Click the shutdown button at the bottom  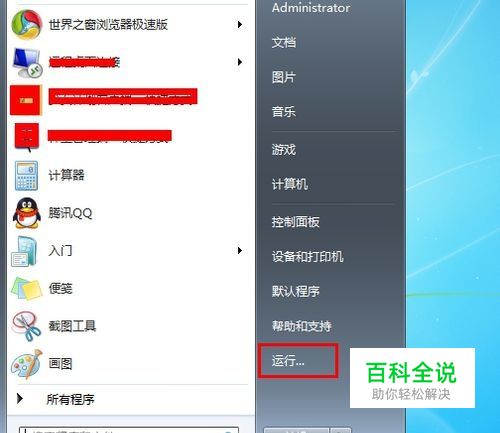coord(296,430)
